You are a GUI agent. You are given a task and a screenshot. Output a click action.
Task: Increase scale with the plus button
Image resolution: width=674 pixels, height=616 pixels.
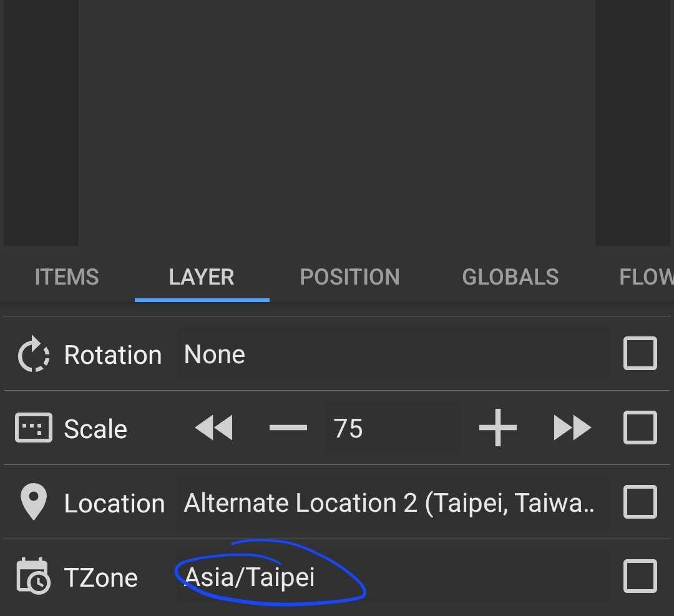point(497,428)
